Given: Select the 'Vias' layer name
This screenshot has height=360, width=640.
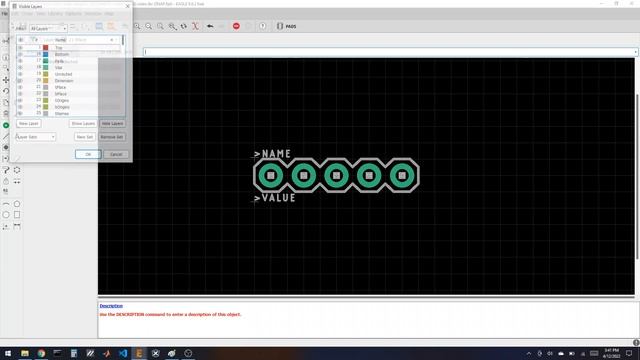Looking at the screenshot, I should click(59, 67).
